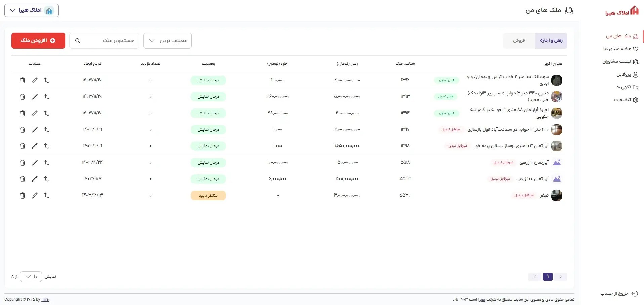Viewport: 644px width, 305px height.
Task: Click thumbnail of listing ۱۳۹۷
Action: 557,130
